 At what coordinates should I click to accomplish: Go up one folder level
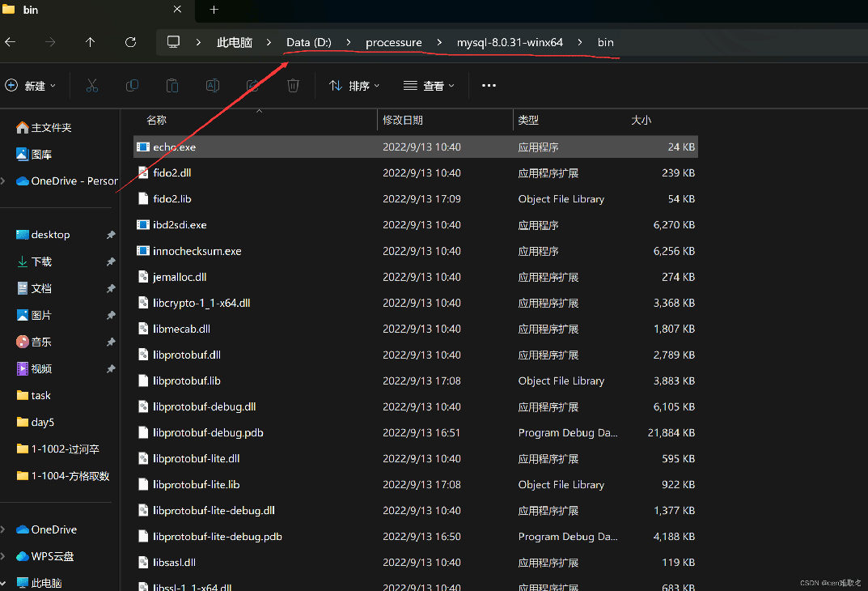point(91,42)
